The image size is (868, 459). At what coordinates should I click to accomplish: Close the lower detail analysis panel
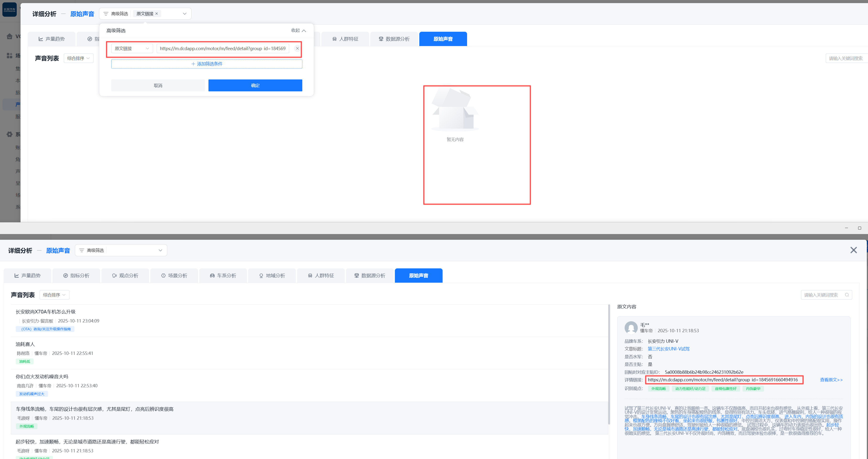tap(853, 250)
